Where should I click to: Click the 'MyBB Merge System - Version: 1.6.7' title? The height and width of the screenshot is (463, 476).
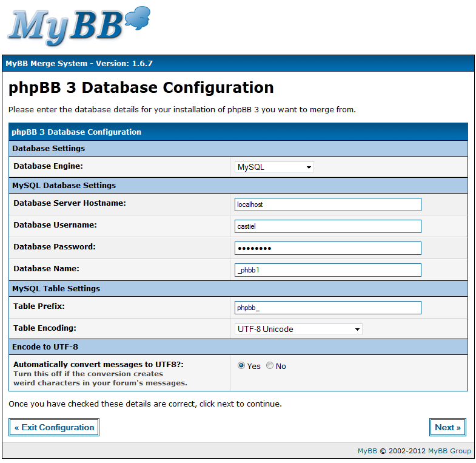click(x=79, y=64)
